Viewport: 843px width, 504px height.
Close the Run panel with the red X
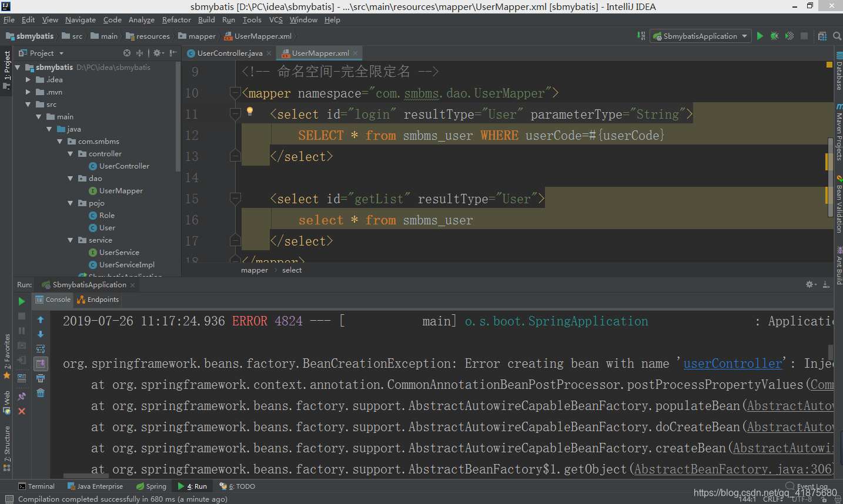click(22, 411)
